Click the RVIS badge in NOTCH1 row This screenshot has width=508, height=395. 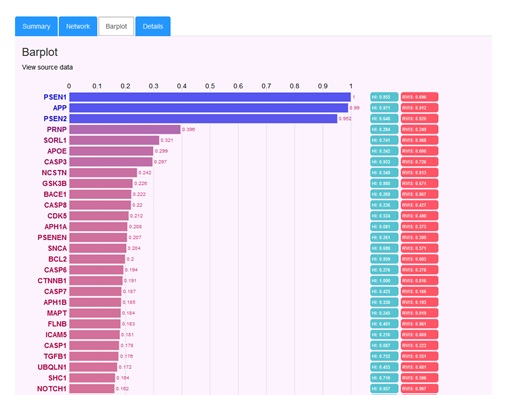[419, 389]
